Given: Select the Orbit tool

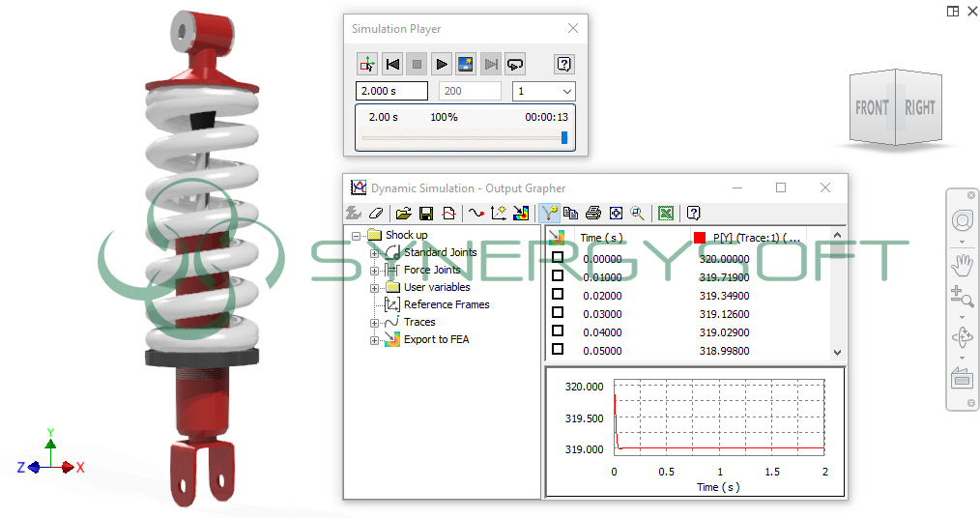Looking at the screenshot, I should [x=963, y=337].
